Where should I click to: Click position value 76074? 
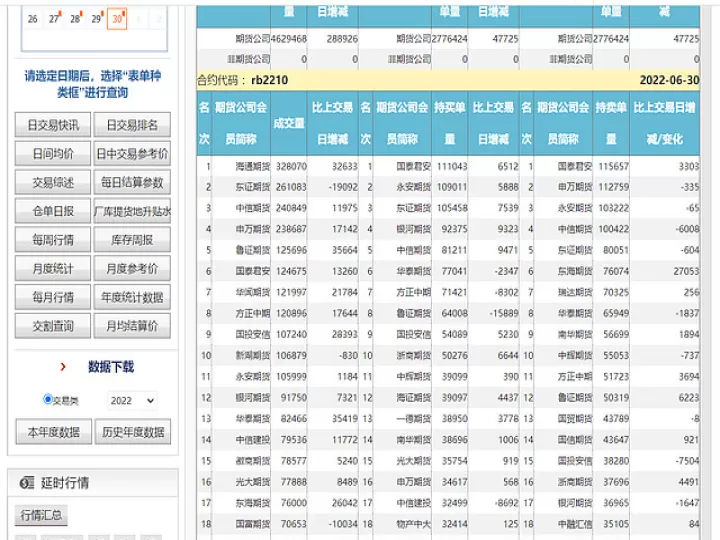[616, 271]
